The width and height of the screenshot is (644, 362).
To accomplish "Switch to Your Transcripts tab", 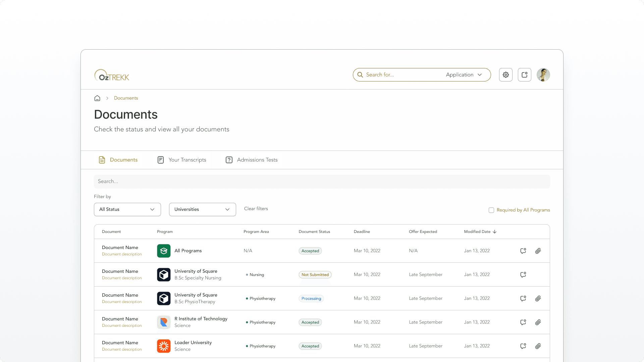I will point(182,160).
